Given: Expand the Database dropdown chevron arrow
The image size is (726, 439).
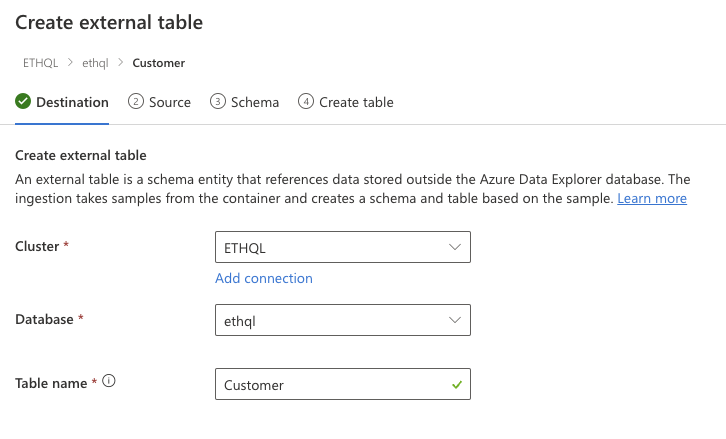Looking at the screenshot, I should [x=455, y=320].
